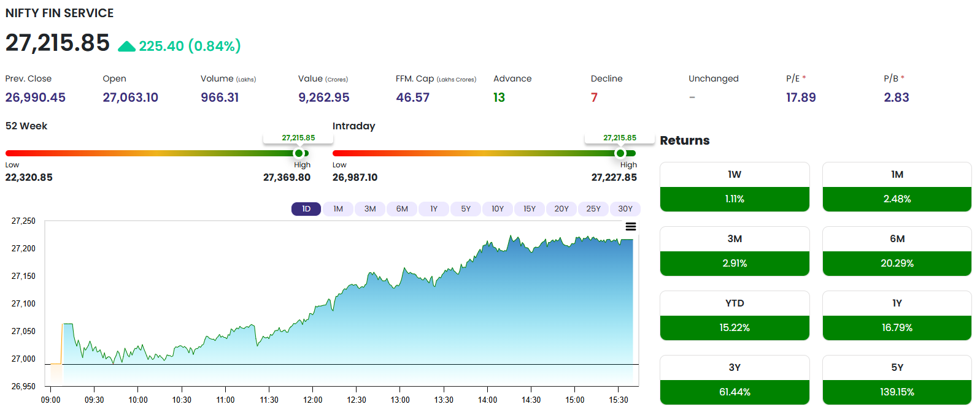Screen dimensions: 980x415
Task: Click the 27,250 y-axis label
Action: coord(23,221)
